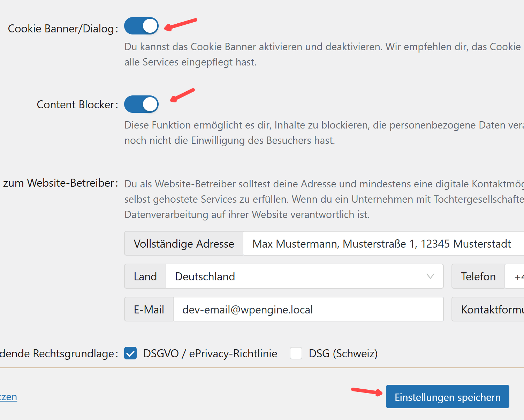
Task: Uncheck the DSGVO / ePrivacy-Richtlinie checkbox
Action: coord(130,353)
